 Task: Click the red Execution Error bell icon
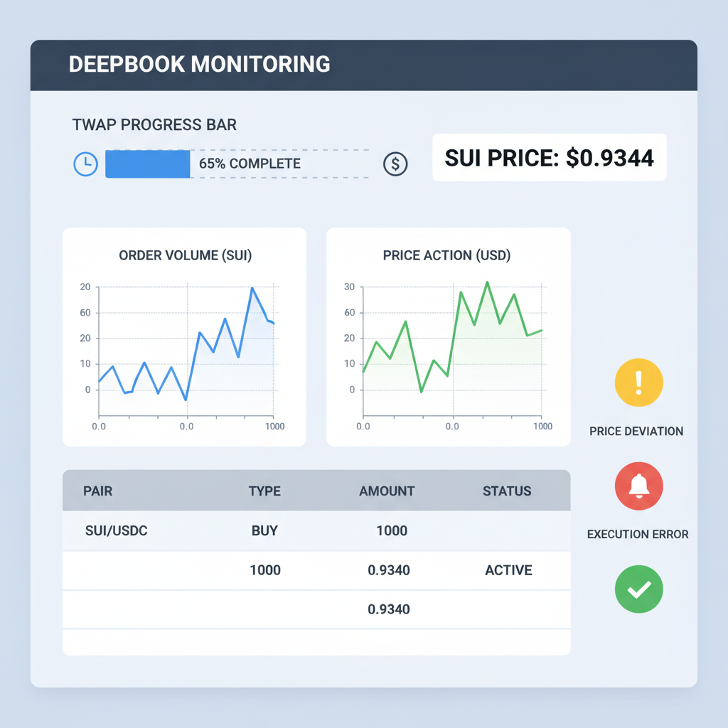point(638,486)
